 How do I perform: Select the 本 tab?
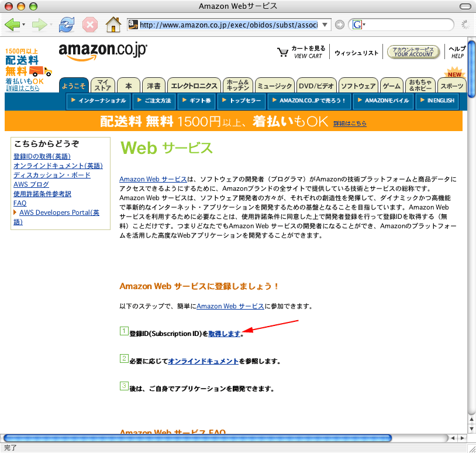[129, 85]
